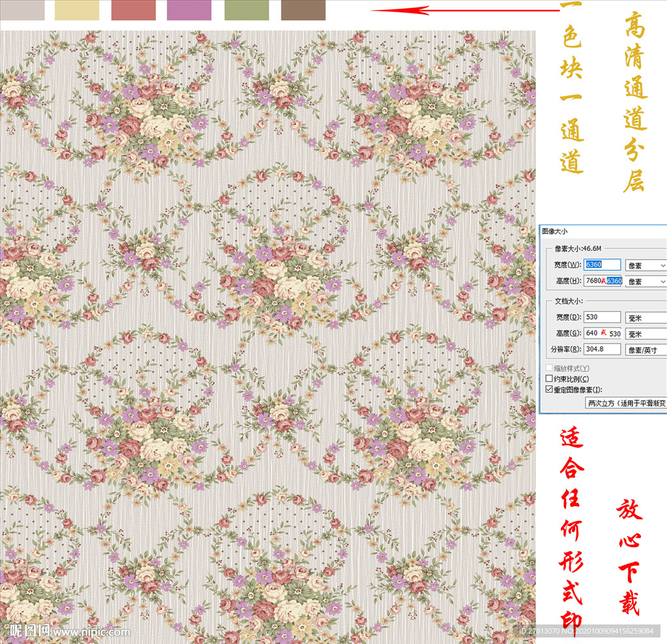Click the document height field showing 640

coord(603,333)
